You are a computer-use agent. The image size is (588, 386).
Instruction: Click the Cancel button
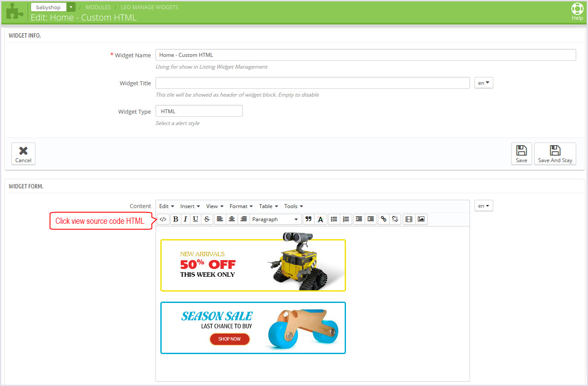coord(23,154)
